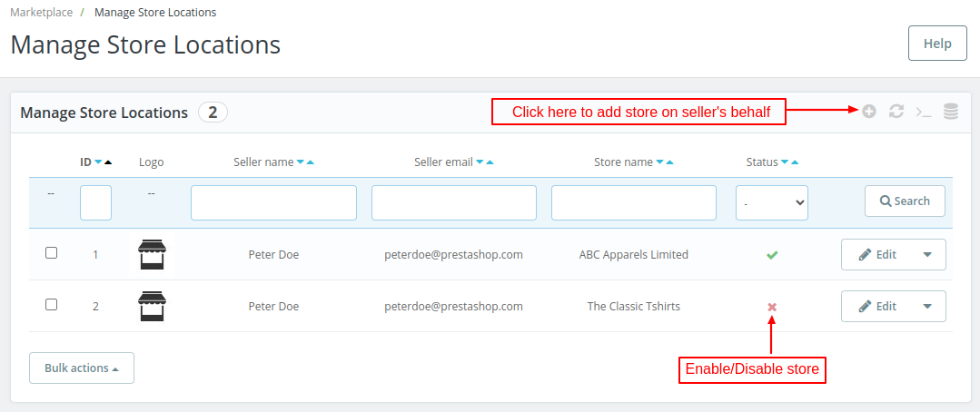
Task: Select checkbox for store ID 2
Action: [x=52, y=305]
